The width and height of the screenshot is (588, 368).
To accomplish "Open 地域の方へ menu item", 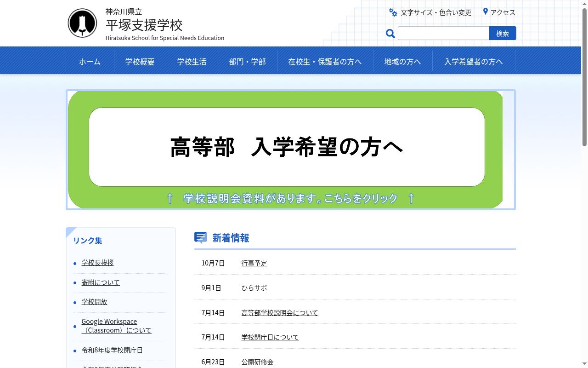I will tap(402, 62).
